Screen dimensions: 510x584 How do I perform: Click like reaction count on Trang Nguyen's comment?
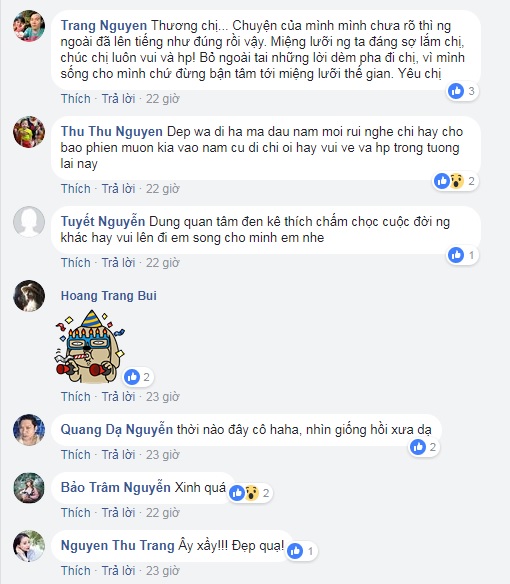point(463,91)
